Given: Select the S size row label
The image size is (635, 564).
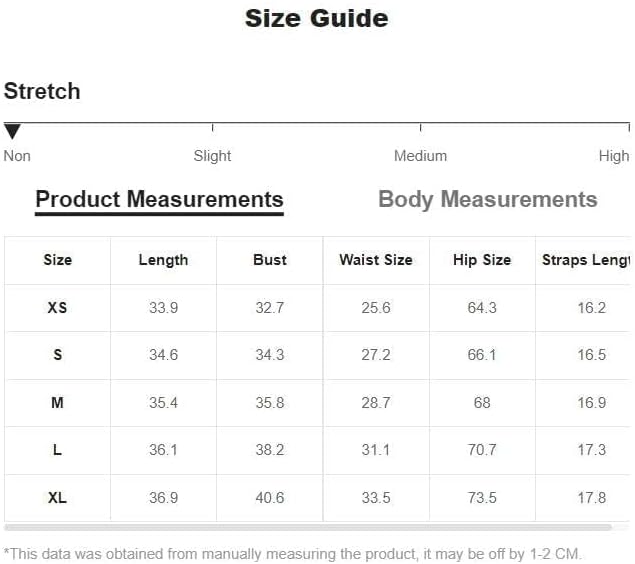Looking at the screenshot, I should (x=57, y=355).
